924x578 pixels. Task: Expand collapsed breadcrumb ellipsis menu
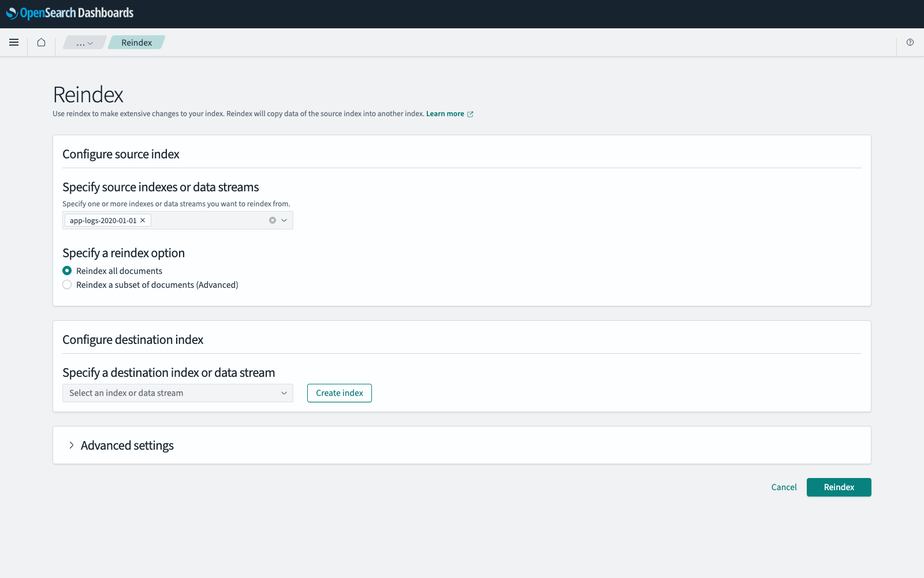pyautogui.click(x=85, y=42)
